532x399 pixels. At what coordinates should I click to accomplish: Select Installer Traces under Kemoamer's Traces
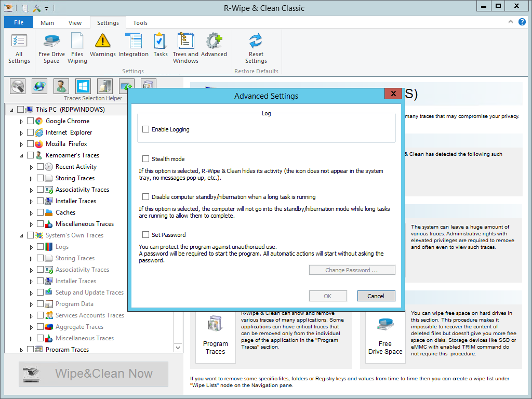pos(76,201)
